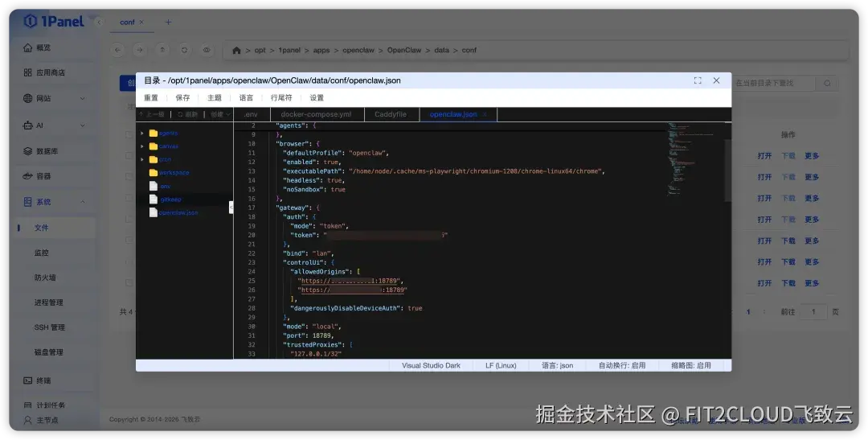The image size is (868, 440).
Task: Open the 行尾符 line-ending menu
Action: click(x=281, y=98)
